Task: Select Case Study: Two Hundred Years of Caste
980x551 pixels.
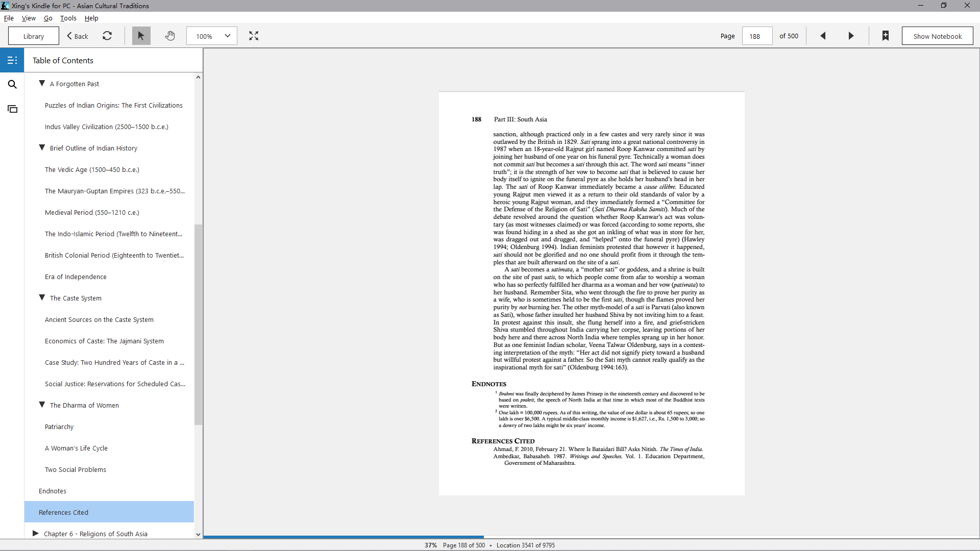Action: [115, 362]
